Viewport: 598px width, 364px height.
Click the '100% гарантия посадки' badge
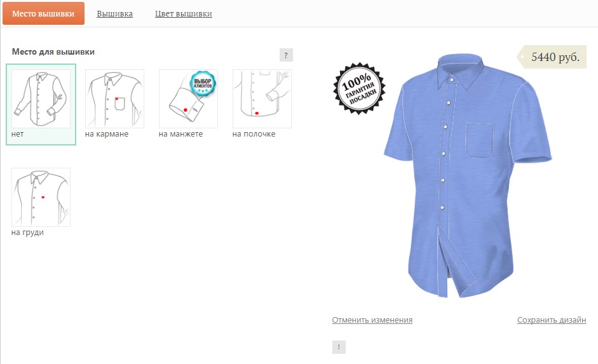click(359, 88)
